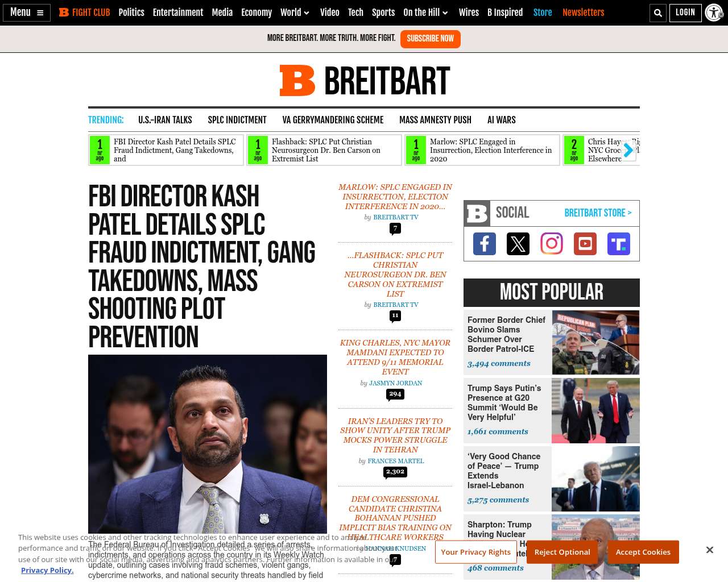Expand the On the Hill dropdown

(425, 13)
